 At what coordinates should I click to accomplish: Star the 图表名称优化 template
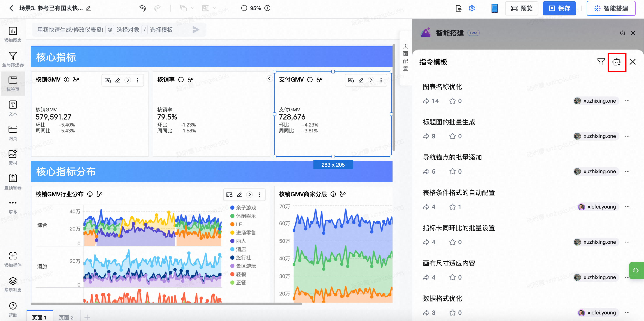point(452,101)
